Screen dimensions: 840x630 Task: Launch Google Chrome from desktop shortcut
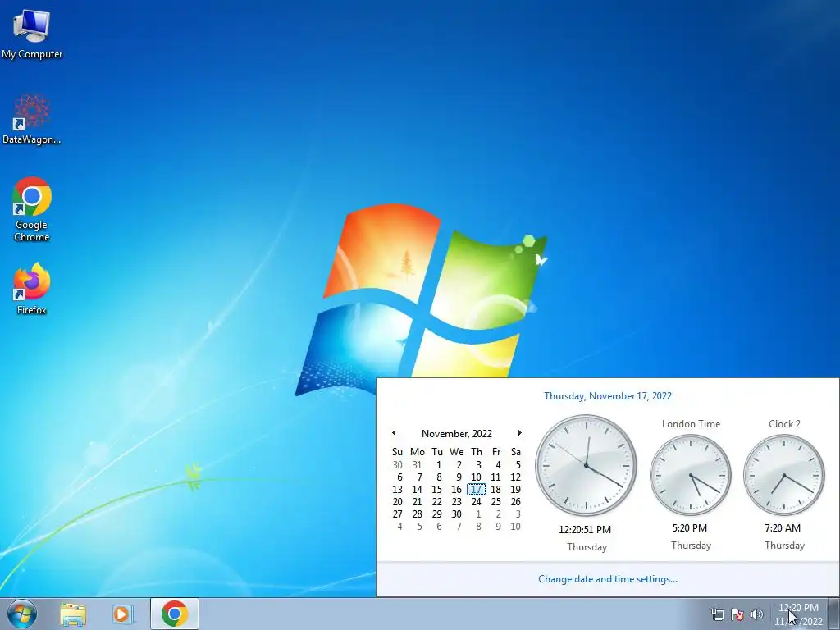(32, 209)
